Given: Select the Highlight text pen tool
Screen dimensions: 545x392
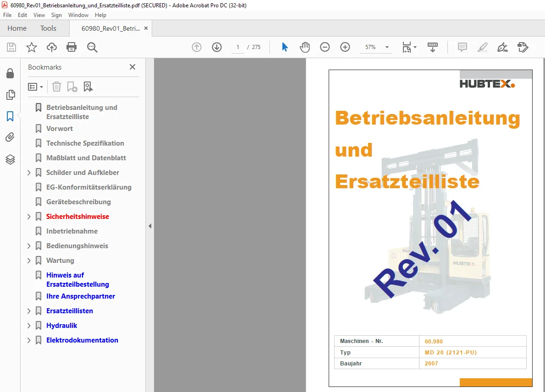Looking at the screenshot, I should tap(483, 47).
